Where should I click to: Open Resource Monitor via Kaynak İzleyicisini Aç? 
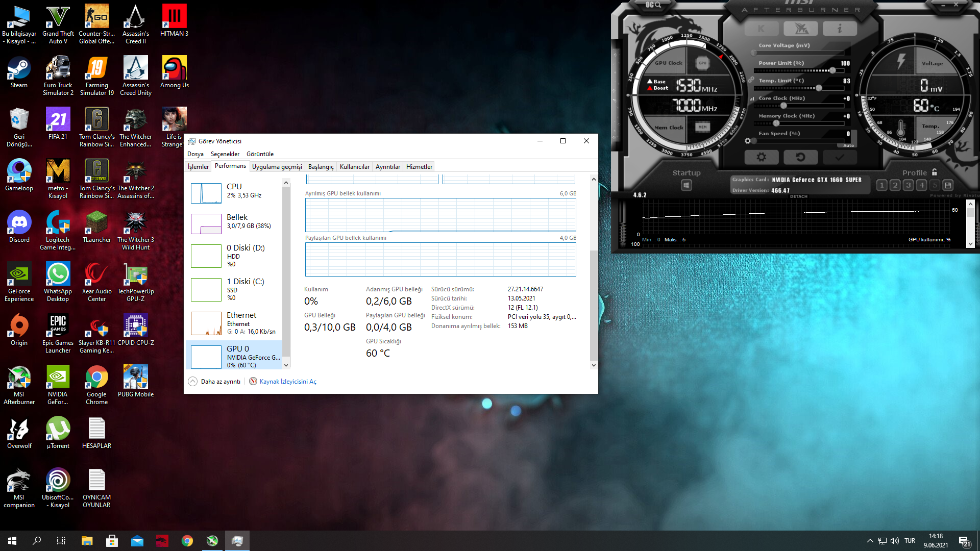(288, 382)
